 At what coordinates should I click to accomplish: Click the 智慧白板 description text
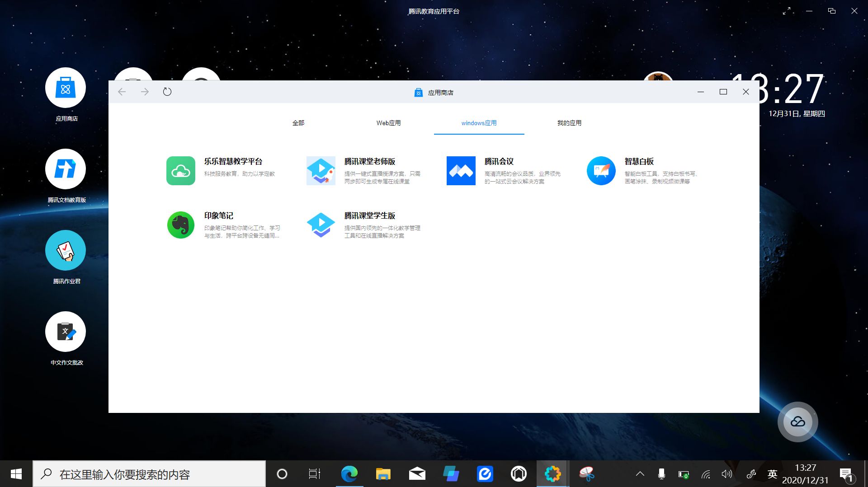tap(662, 178)
